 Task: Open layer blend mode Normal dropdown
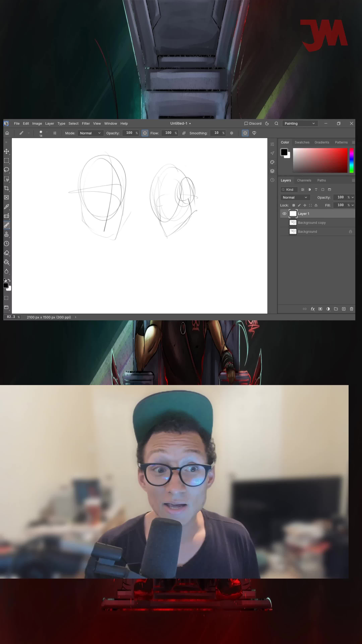(x=295, y=197)
